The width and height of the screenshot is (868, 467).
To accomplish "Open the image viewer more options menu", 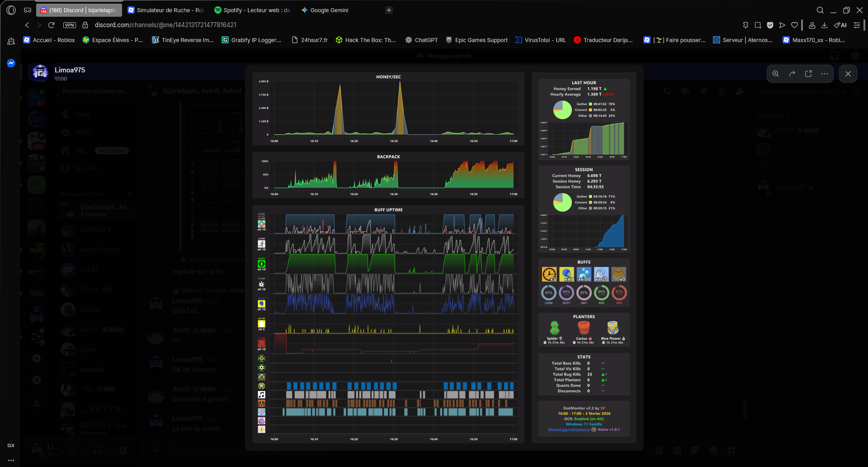I will (824, 73).
